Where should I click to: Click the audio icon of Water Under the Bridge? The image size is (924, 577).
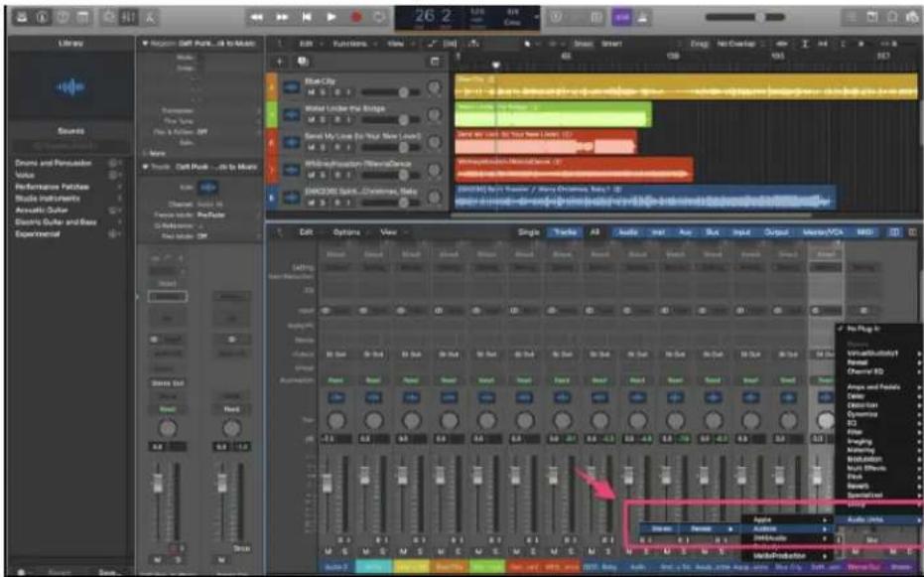[292, 114]
